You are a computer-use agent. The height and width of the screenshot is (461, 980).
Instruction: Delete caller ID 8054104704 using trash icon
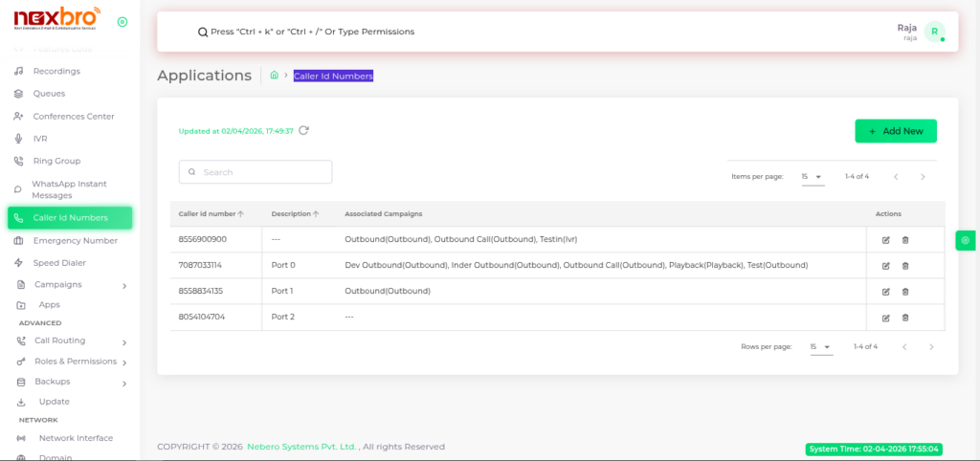coord(905,318)
